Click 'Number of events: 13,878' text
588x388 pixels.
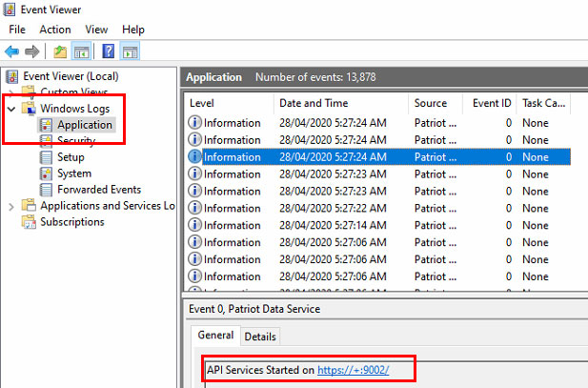pos(315,77)
